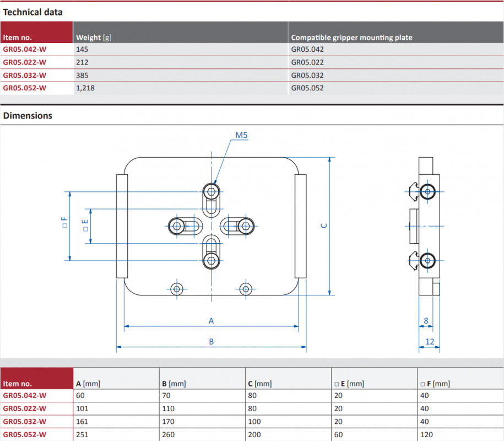Screen dimensions: 504x441
Task: Select "Weight [g]" column header
Action: coord(94,37)
